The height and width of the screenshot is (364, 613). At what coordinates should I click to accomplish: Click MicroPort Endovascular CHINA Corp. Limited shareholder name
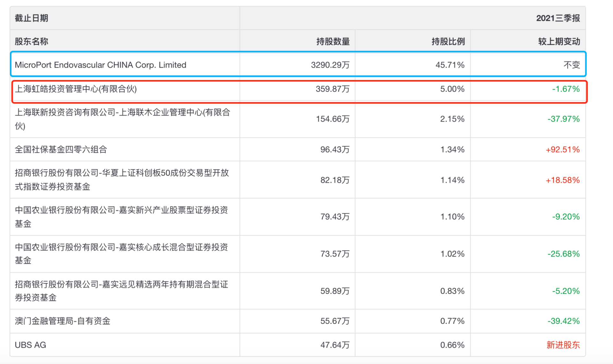tap(100, 65)
